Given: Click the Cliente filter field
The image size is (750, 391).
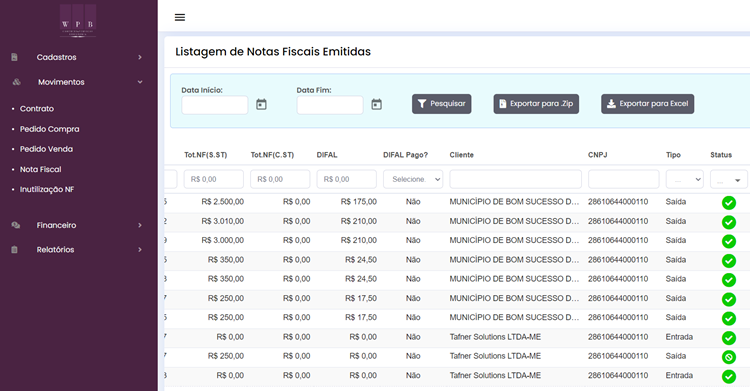Looking at the screenshot, I should (x=516, y=179).
